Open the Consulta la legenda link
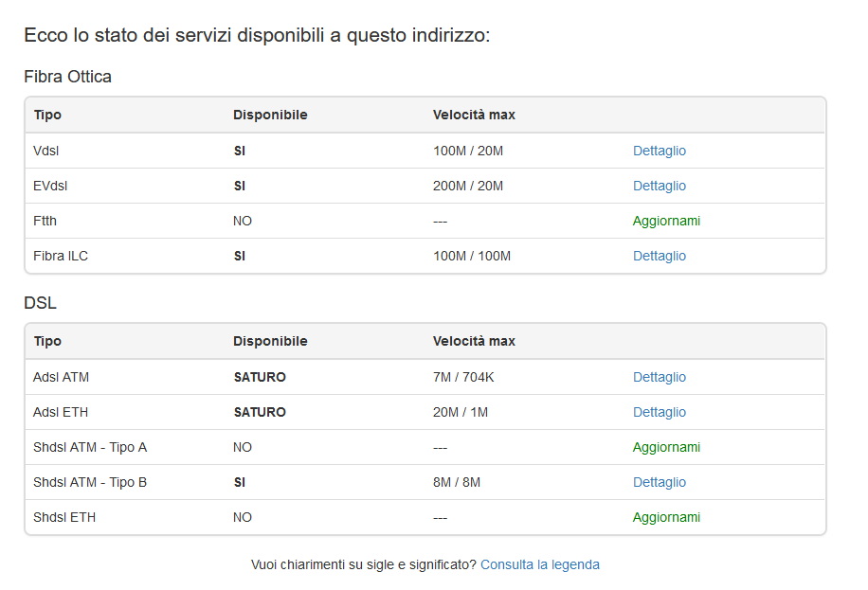Image resolution: width=868 pixels, height=590 pixels. pos(540,564)
